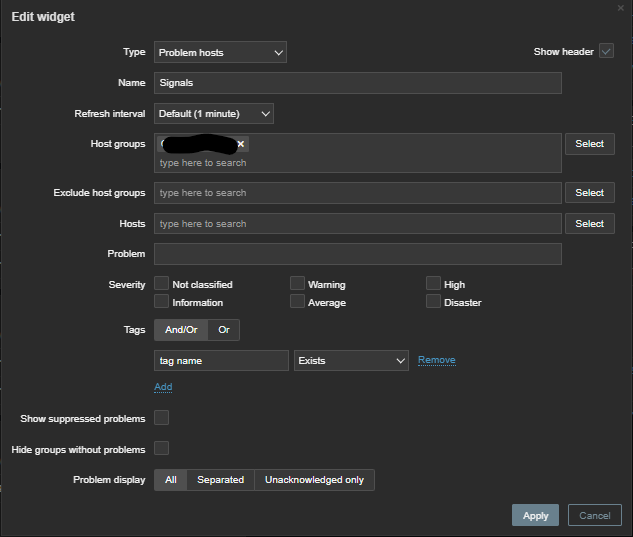
Task: Check the Disaster severity option
Action: (x=434, y=302)
